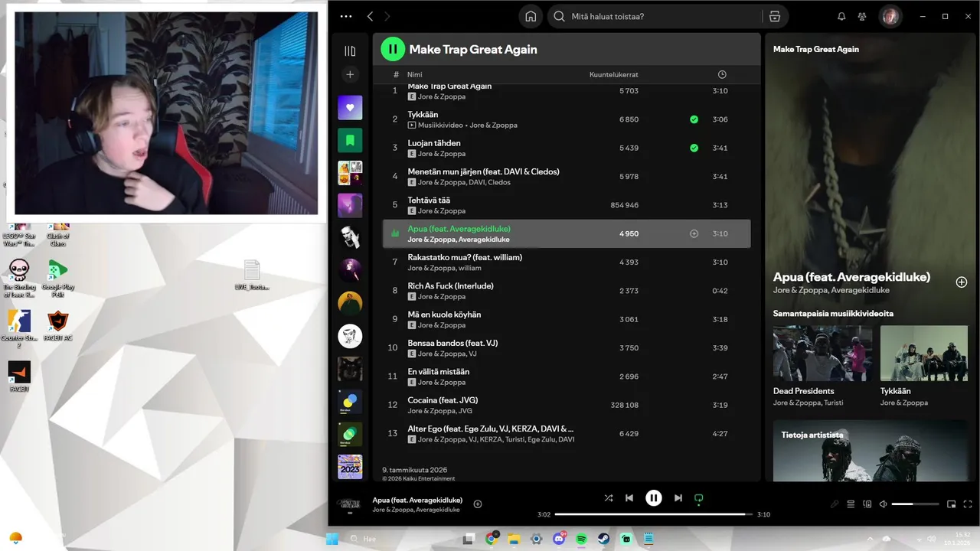Sort tracks by the Nimi column
Screen dimensions: 980x551
pyautogui.click(x=415, y=74)
